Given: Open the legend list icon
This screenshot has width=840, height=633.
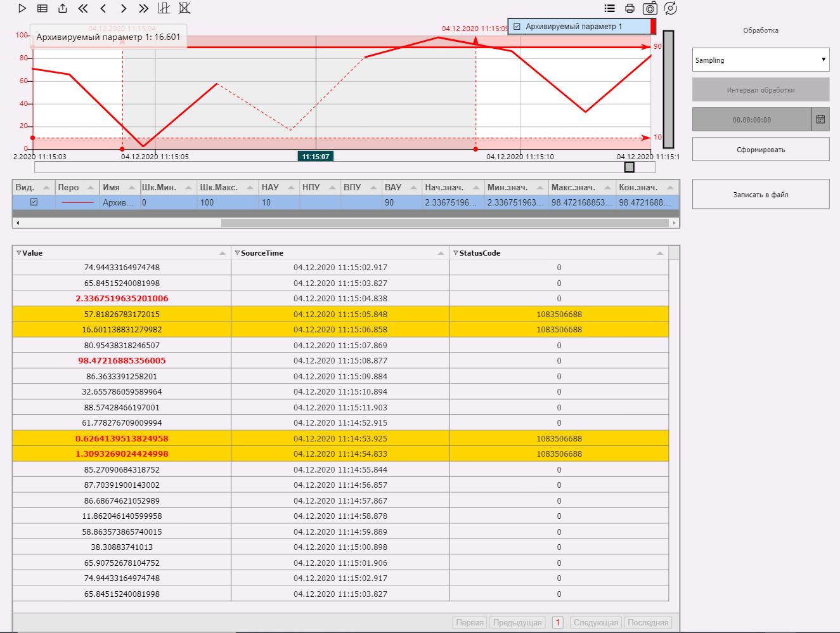Looking at the screenshot, I should point(609,8).
